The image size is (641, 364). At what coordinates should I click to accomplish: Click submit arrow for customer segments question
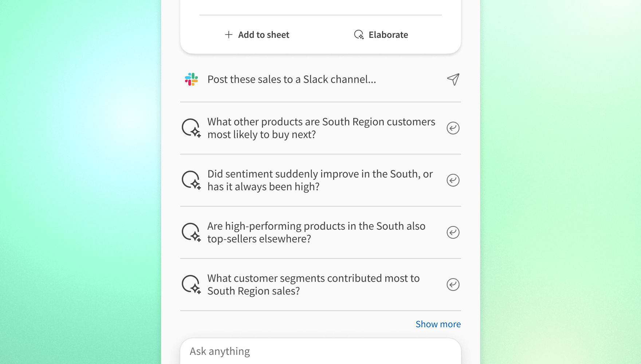453,284
